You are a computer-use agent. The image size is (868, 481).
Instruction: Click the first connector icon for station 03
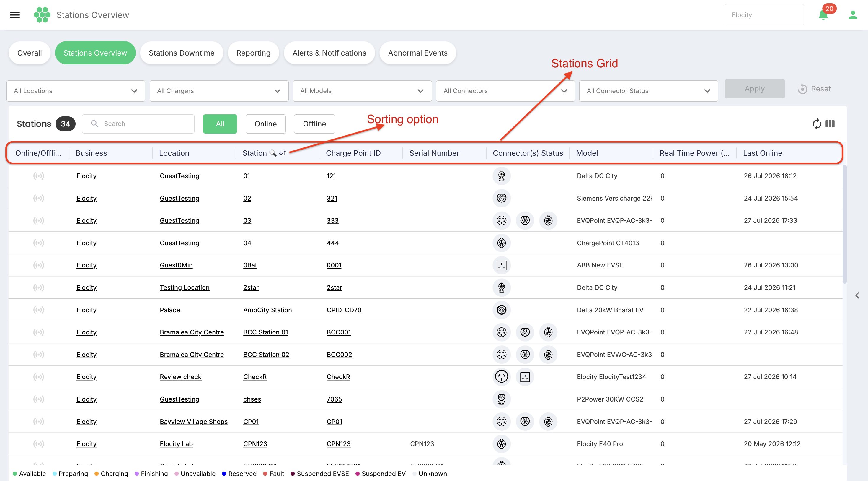[x=501, y=221]
